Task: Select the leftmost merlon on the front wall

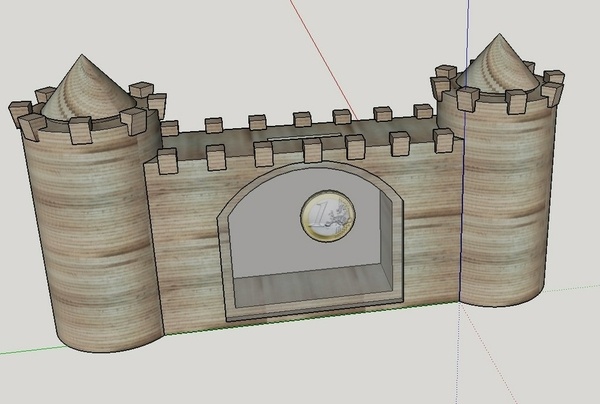Action: (x=168, y=158)
